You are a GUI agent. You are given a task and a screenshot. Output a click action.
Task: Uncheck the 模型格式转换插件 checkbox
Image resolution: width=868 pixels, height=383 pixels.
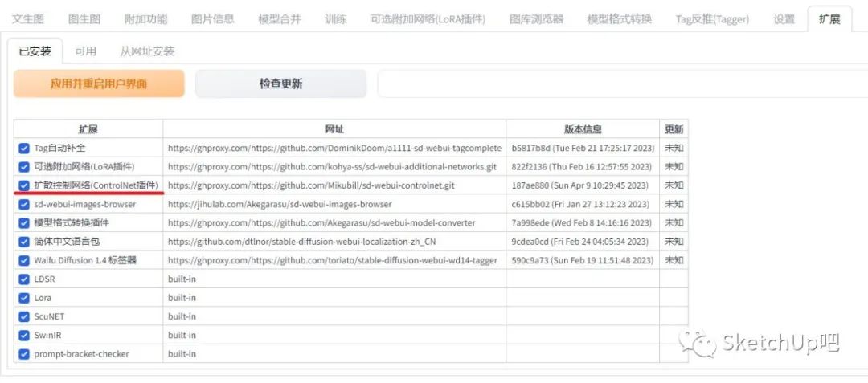point(24,223)
